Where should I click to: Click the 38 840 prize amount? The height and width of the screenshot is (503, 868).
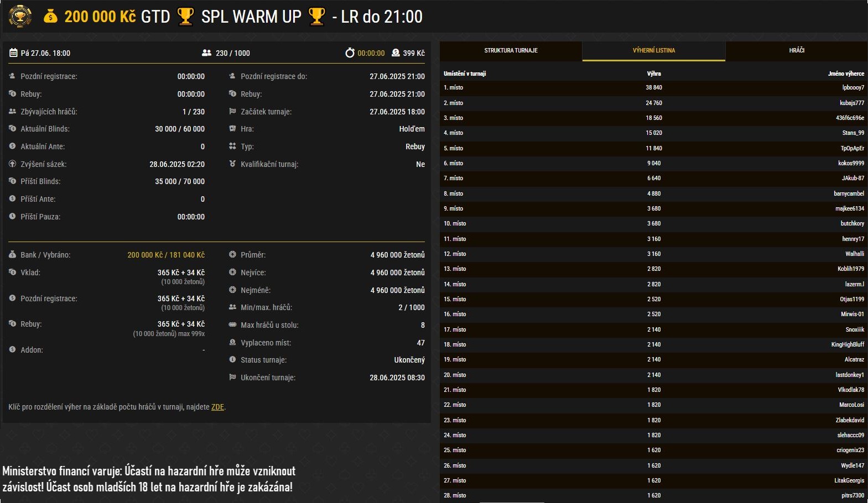tap(654, 87)
